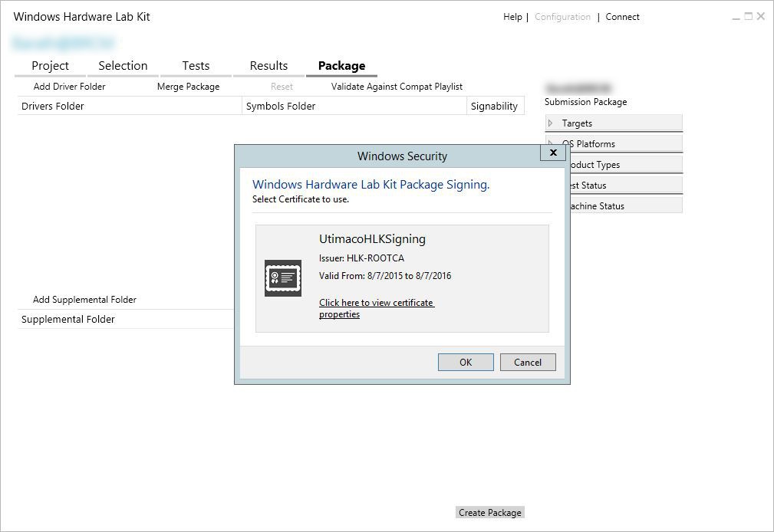Close the Hardware Lab Kit window

coord(761,16)
